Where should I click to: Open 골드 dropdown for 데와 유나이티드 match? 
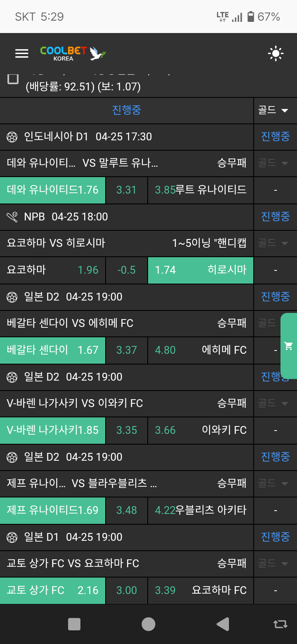[273, 163]
